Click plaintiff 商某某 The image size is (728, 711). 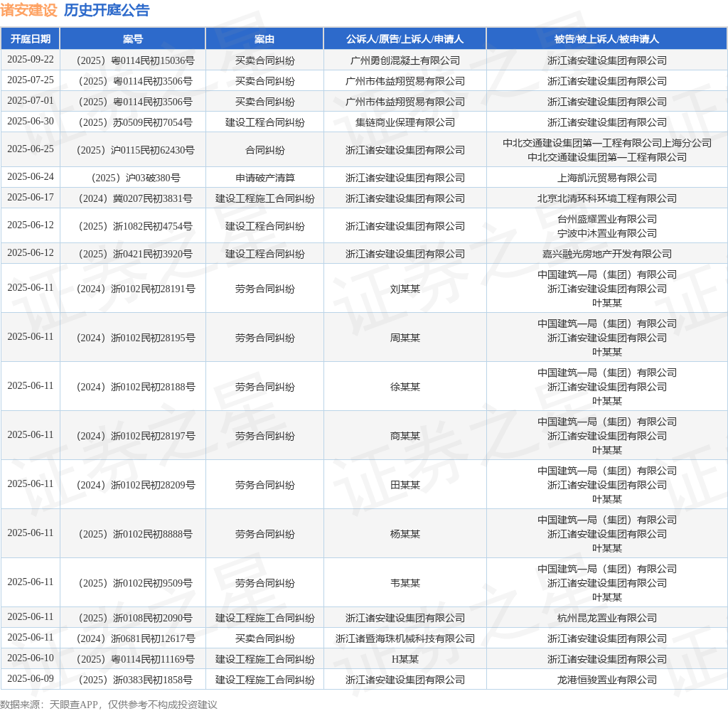pyautogui.click(x=405, y=436)
